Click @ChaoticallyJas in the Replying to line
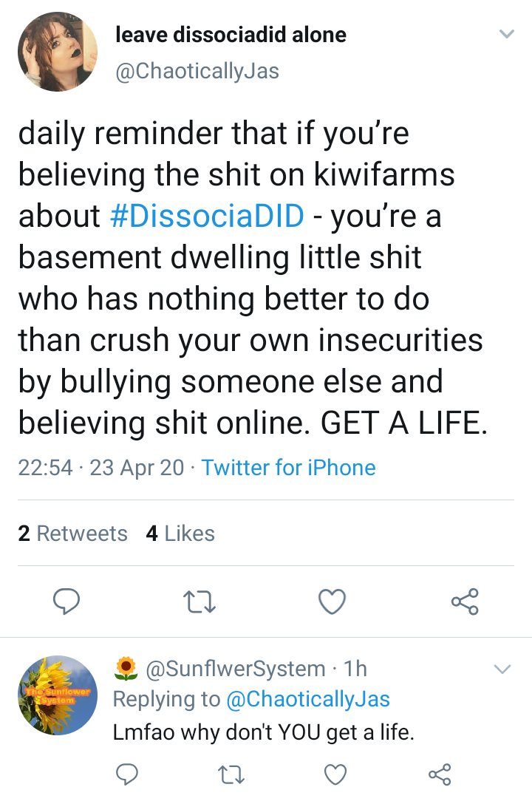532x804 pixels. 308,699
